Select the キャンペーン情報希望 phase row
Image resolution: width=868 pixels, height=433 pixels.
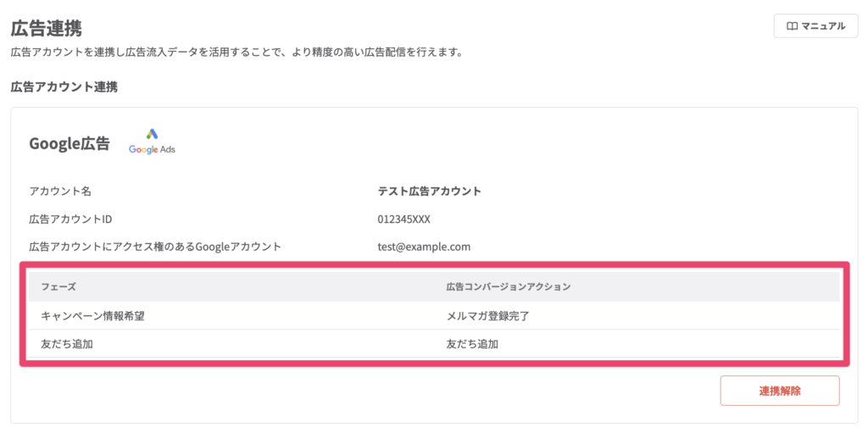click(98, 316)
